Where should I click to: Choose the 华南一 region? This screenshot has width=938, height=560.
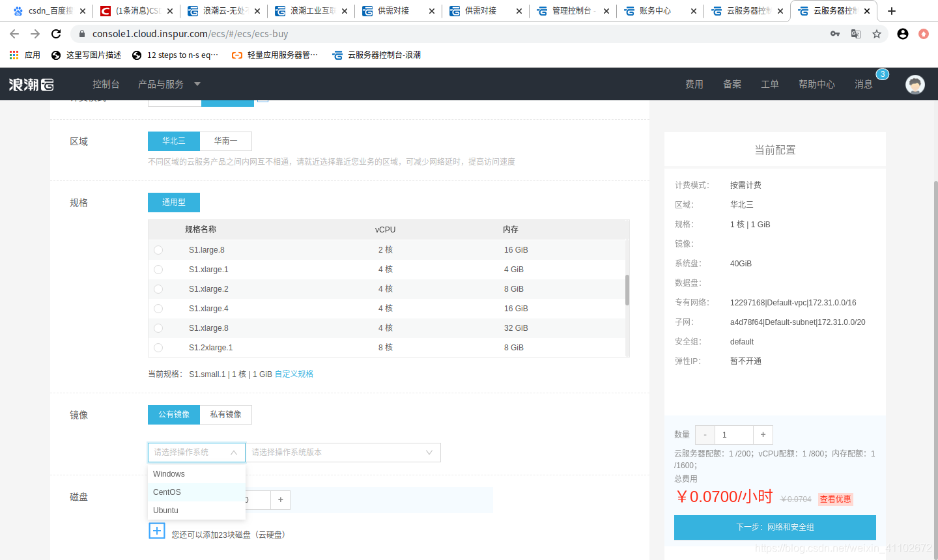point(226,141)
